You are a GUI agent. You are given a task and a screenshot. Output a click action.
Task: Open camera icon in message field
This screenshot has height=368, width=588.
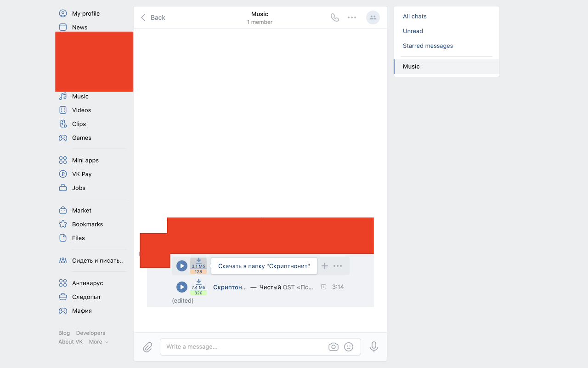[334, 347]
